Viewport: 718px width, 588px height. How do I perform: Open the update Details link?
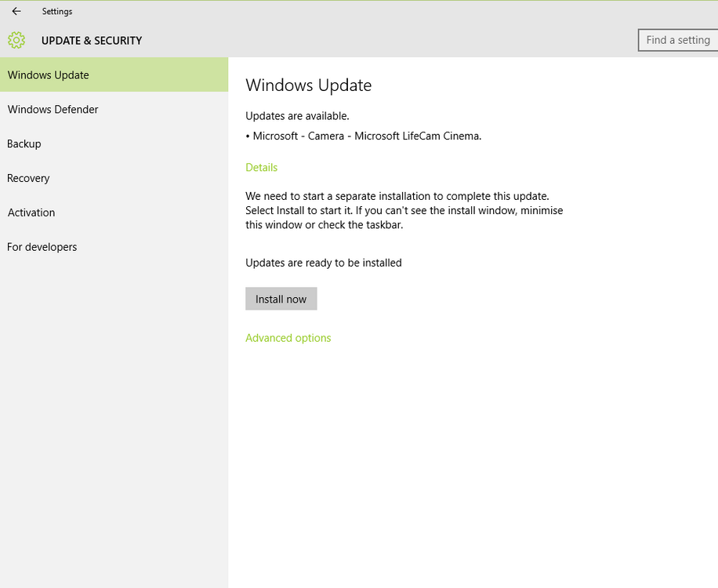click(262, 167)
